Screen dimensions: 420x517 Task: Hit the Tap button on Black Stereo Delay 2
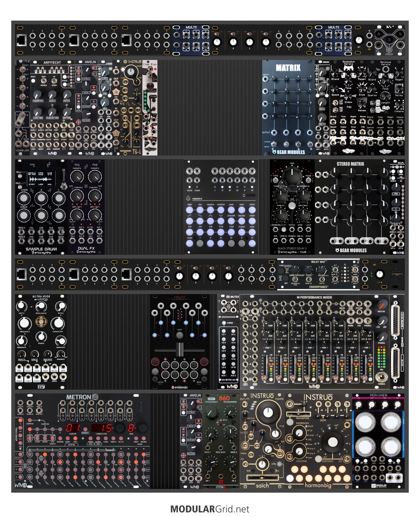point(292,205)
